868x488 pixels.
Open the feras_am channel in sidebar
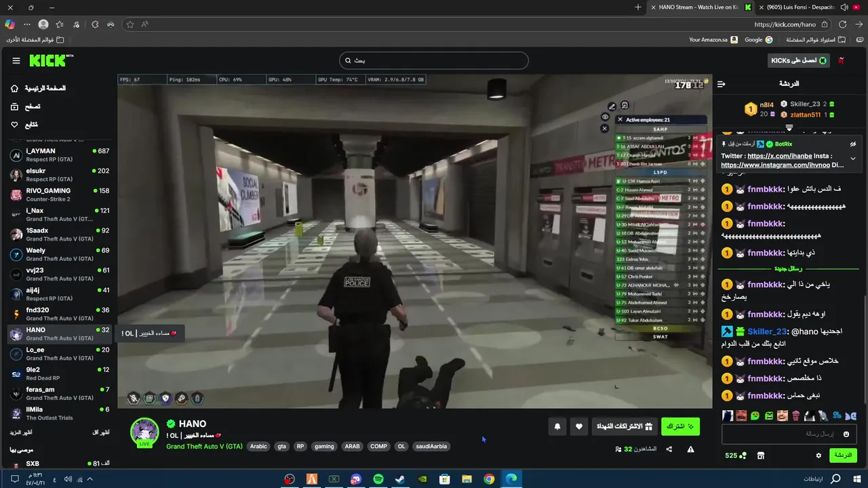pyautogui.click(x=58, y=393)
